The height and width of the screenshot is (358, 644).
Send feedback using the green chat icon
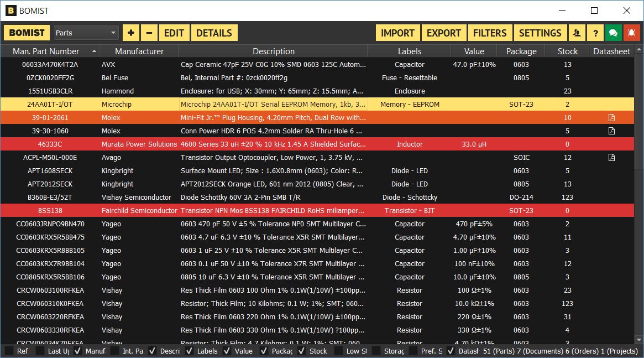coord(613,32)
